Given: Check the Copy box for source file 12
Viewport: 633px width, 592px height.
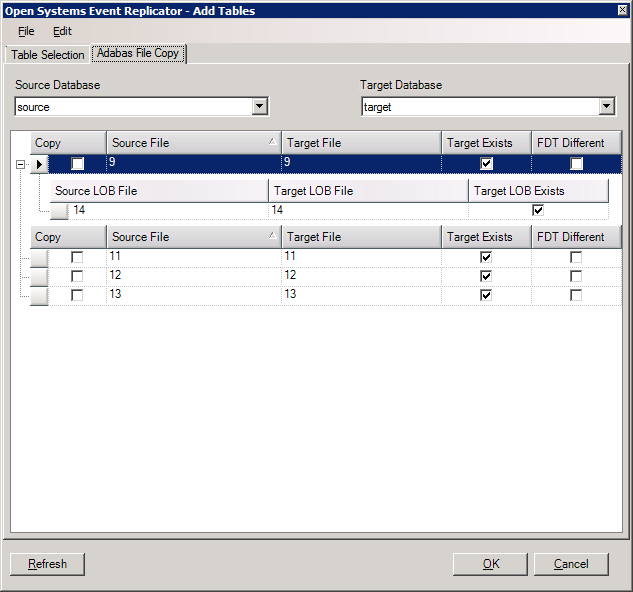Looking at the screenshot, I should [77, 276].
